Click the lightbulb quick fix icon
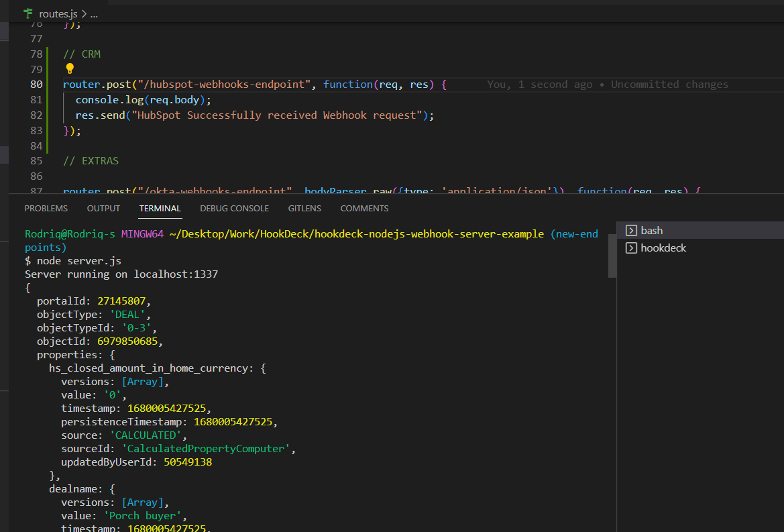This screenshot has width=784, height=532. [70, 68]
